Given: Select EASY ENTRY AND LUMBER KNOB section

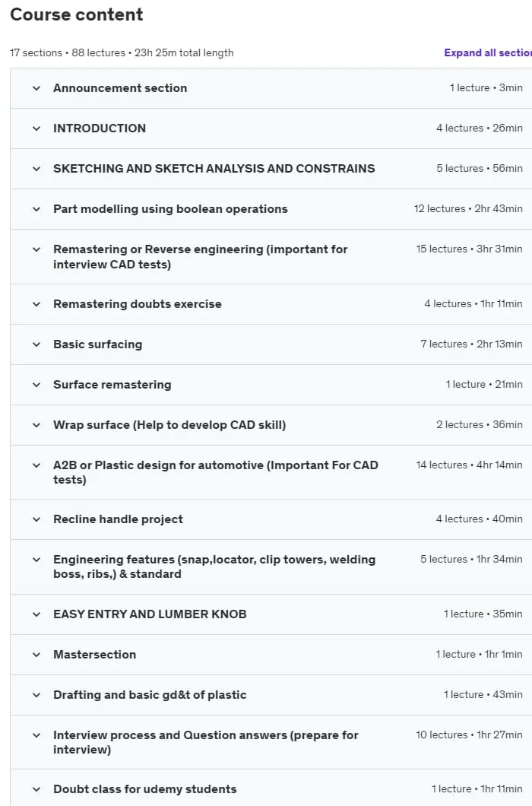Looking at the screenshot, I should (150, 614).
